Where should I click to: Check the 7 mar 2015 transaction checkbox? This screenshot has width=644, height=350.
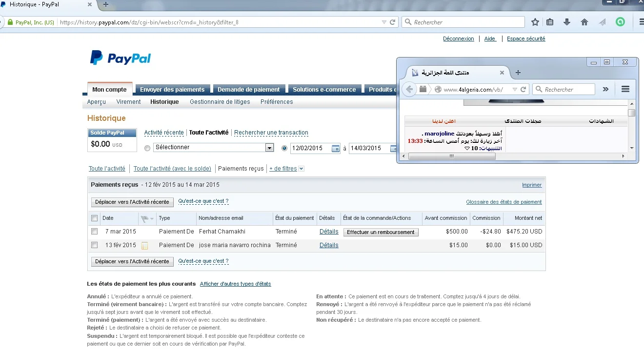(95, 232)
